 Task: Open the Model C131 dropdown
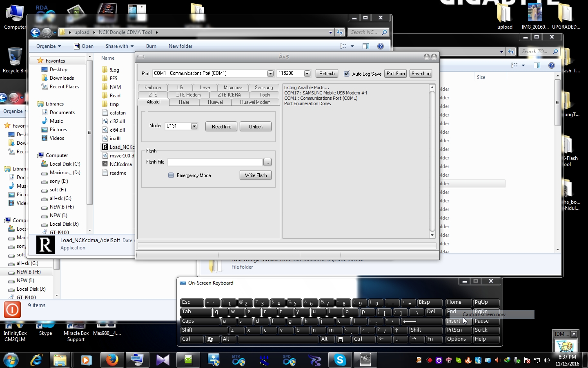(194, 126)
